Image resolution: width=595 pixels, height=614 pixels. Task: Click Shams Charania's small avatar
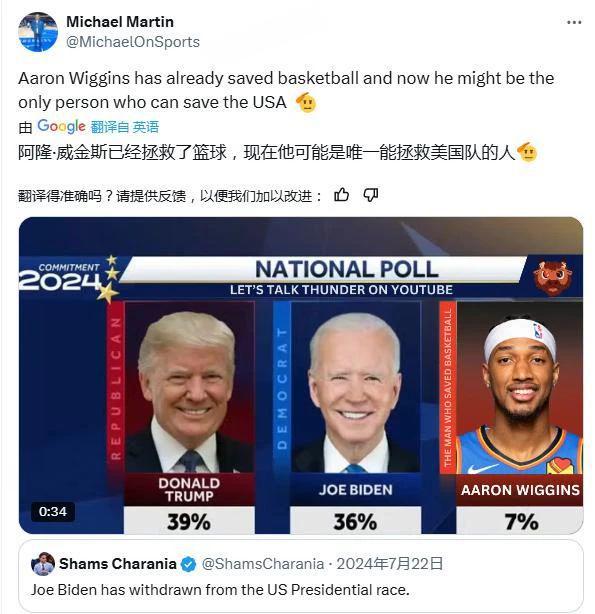[x=43, y=564]
